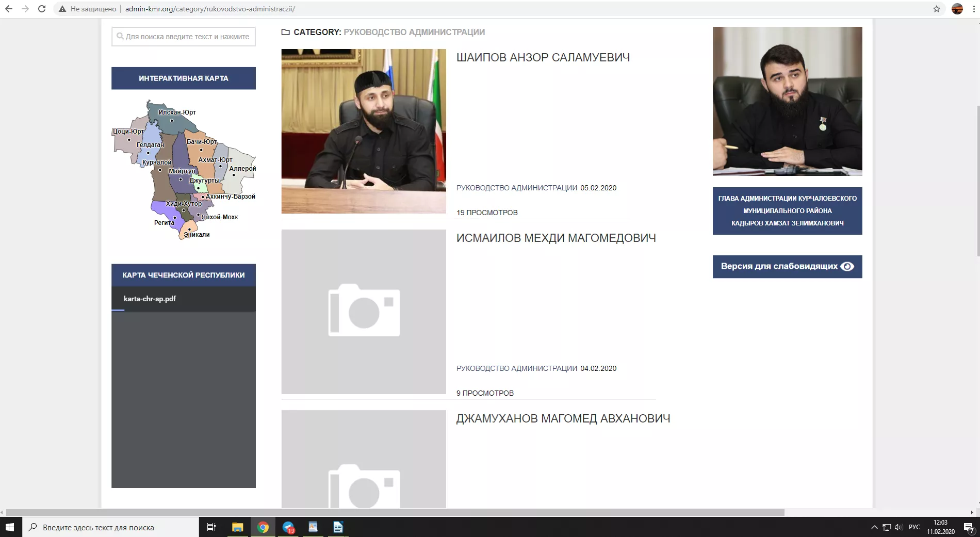Open File Explorer from taskbar
Viewport: 980px width, 537px height.
(237, 527)
